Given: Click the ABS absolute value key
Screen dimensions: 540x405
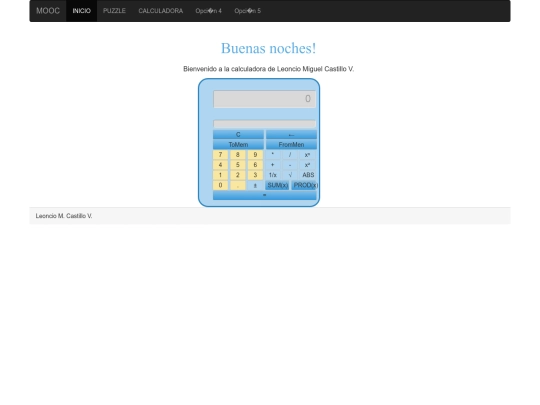Looking at the screenshot, I should [x=308, y=175].
